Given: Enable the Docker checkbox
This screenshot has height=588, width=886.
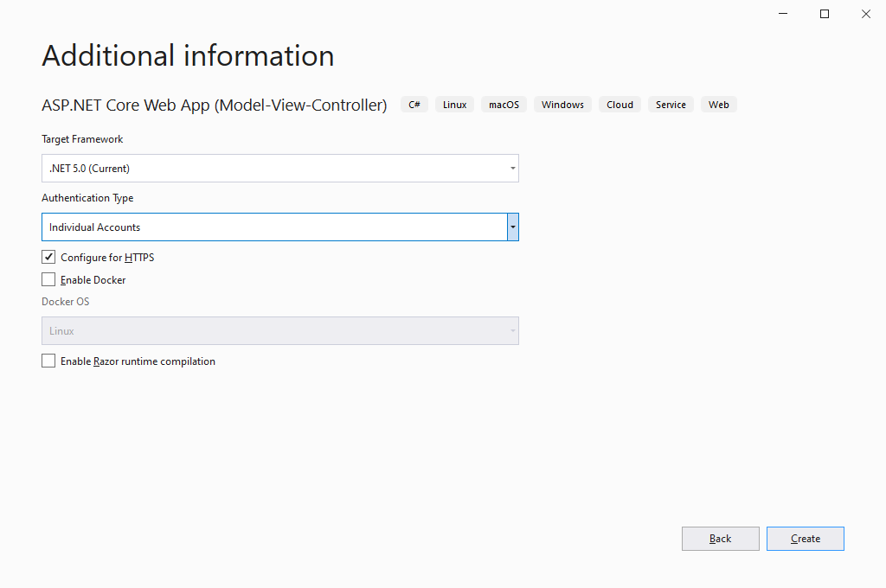Looking at the screenshot, I should pos(48,279).
